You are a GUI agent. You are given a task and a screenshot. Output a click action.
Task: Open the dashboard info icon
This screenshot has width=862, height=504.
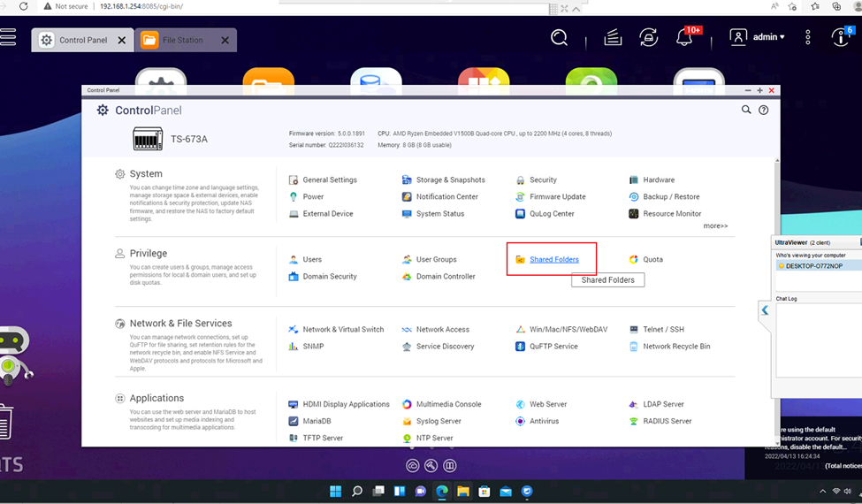pyautogui.click(x=842, y=37)
